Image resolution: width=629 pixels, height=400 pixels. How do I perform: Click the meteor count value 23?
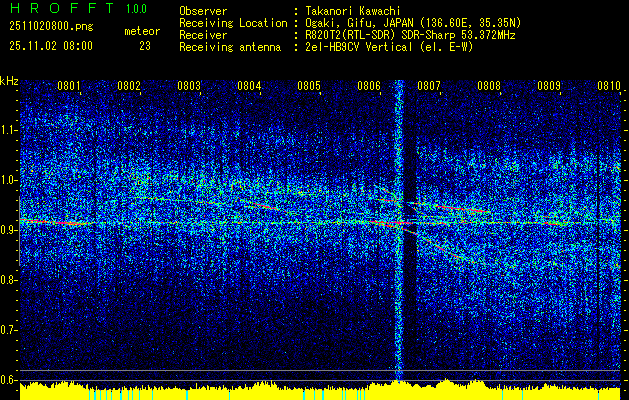pyautogui.click(x=145, y=46)
